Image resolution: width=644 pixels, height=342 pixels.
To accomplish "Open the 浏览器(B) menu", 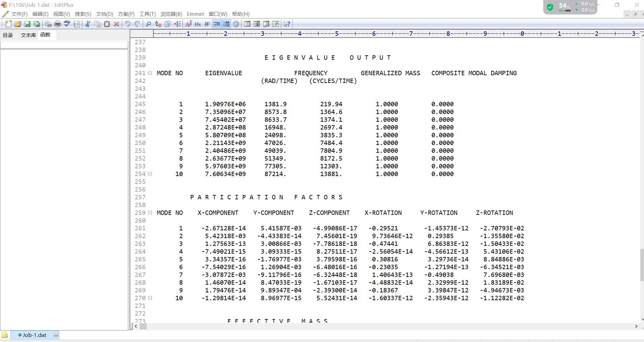I will click(171, 14).
